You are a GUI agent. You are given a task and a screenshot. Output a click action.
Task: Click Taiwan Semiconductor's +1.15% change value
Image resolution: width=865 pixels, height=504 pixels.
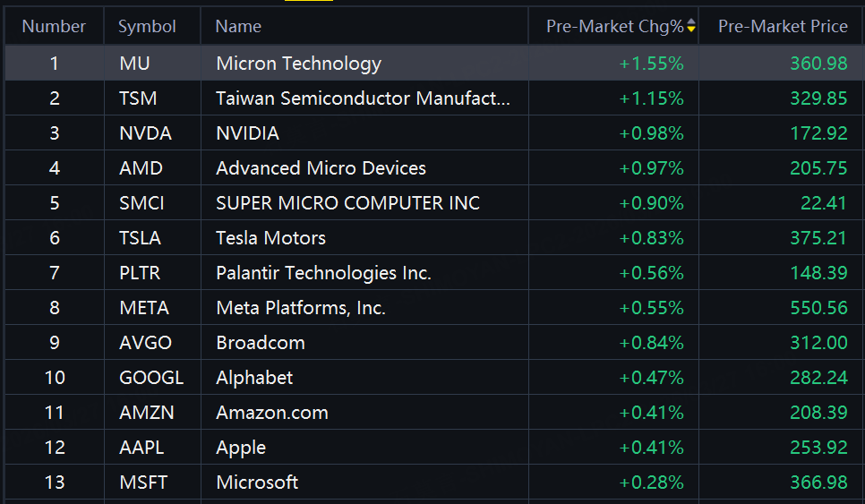pyautogui.click(x=651, y=98)
